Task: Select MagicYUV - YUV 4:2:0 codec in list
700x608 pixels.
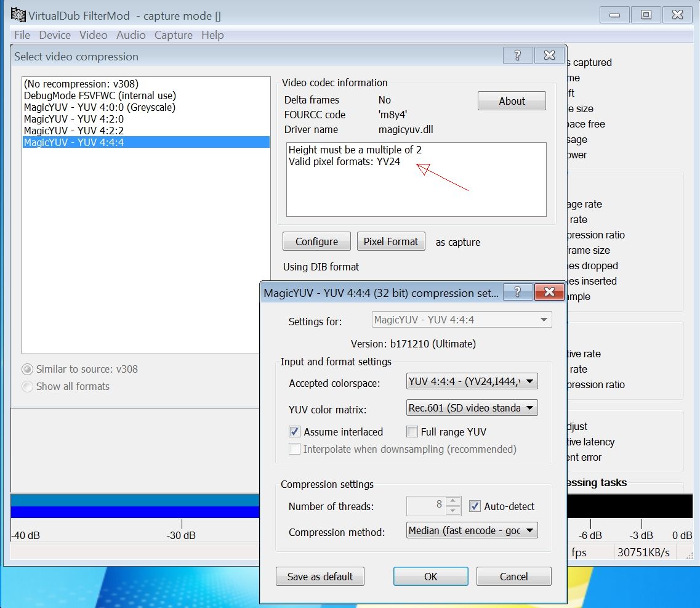Action: [x=74, y=119]
